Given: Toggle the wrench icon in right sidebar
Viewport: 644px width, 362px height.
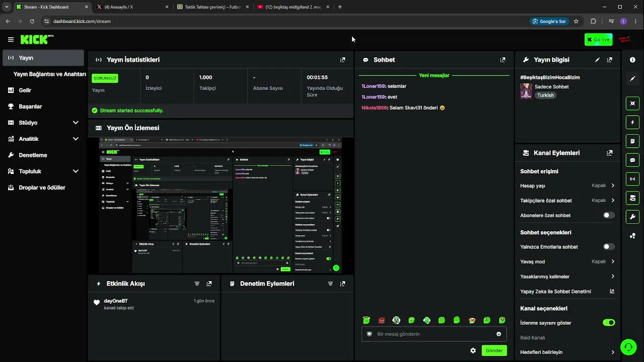Looking at the screenshot, I should 632,217.
